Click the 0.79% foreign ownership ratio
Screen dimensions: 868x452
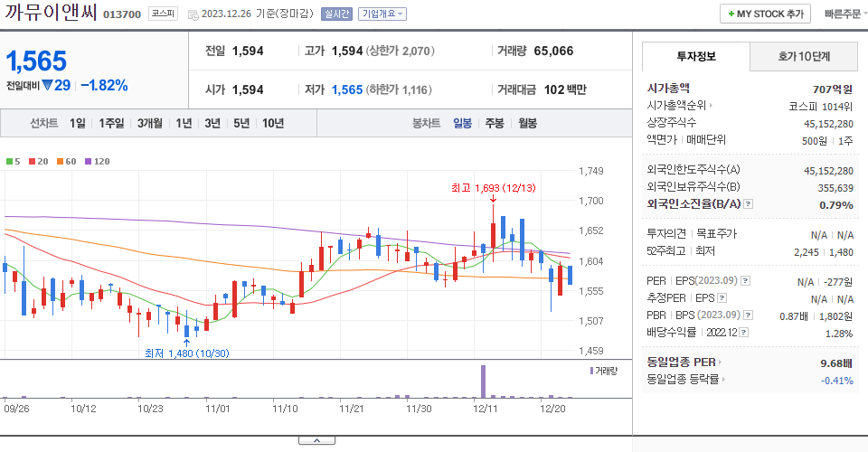[x=835, y=204]
